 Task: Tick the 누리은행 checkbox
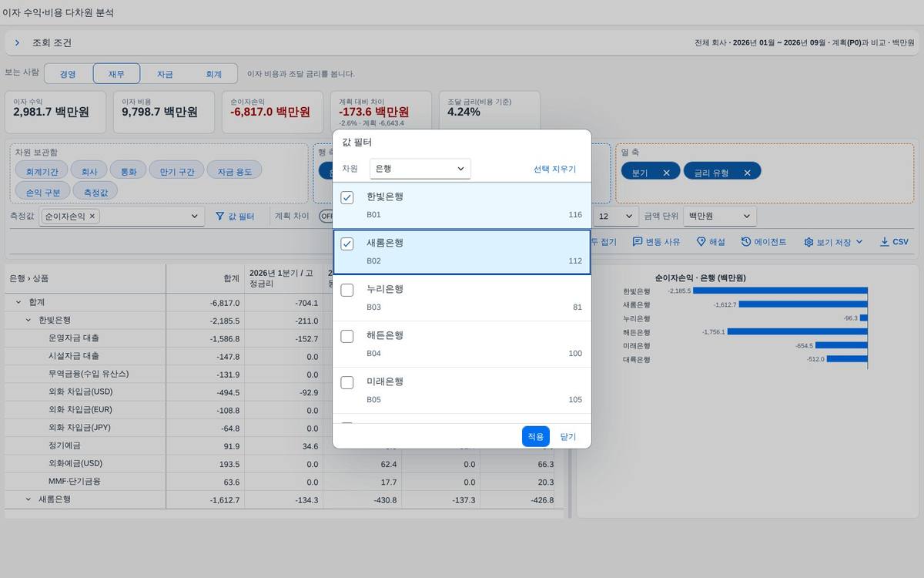[x=347, y=291]
